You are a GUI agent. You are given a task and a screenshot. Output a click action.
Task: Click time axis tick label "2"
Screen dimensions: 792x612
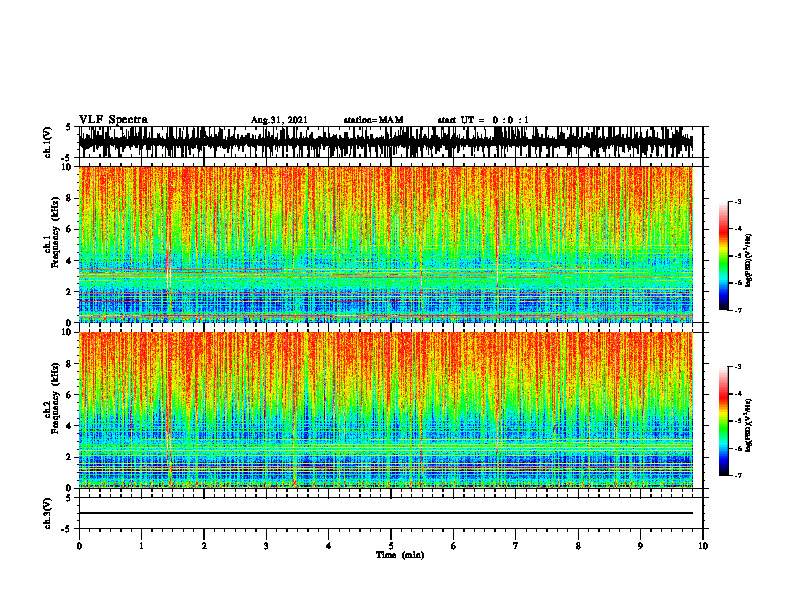pyautogui.click(x=204, y=546)
